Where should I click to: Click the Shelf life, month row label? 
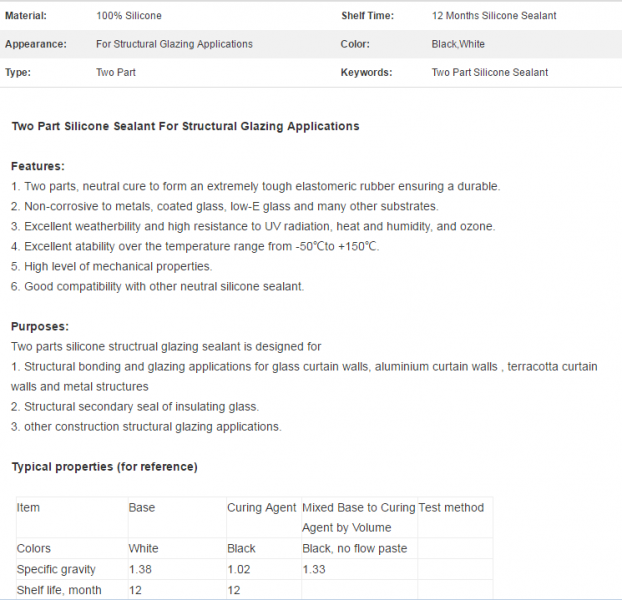(59, 590)
